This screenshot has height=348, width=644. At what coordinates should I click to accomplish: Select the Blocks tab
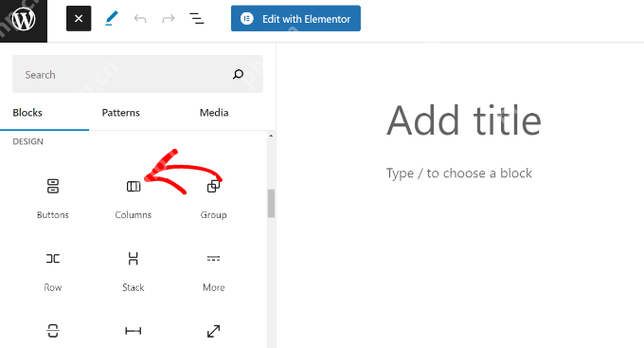(x=27, y=113)
